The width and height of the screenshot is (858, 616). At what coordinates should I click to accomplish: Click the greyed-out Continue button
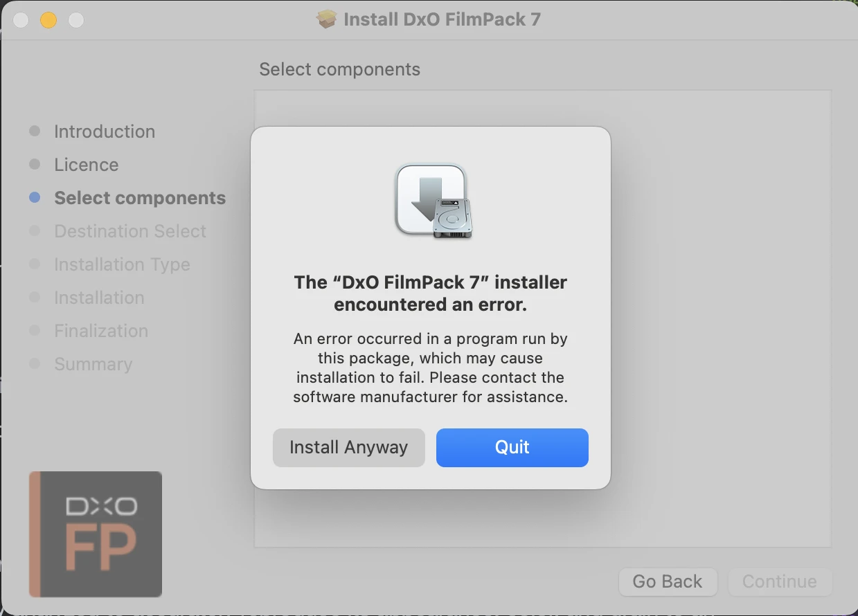780,581
